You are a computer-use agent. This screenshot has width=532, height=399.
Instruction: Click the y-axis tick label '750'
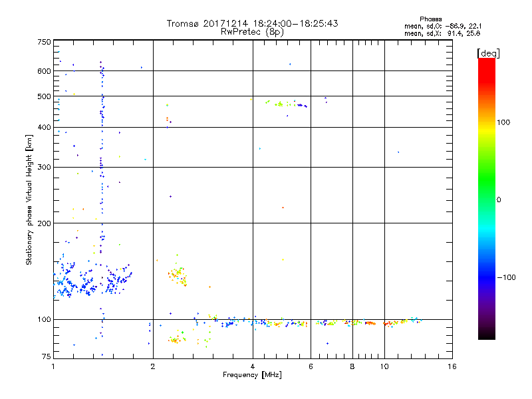[x=44, y=42]
